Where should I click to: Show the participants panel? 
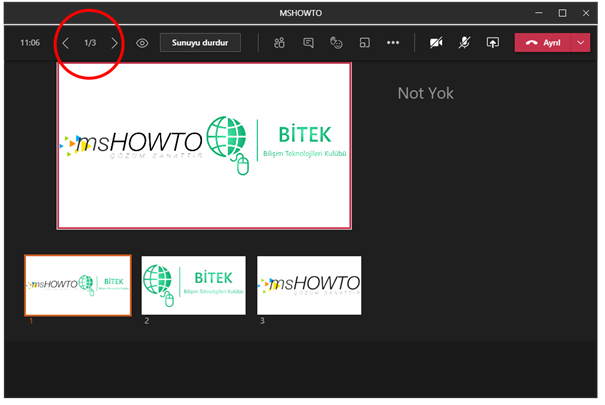tap(279, 43)
